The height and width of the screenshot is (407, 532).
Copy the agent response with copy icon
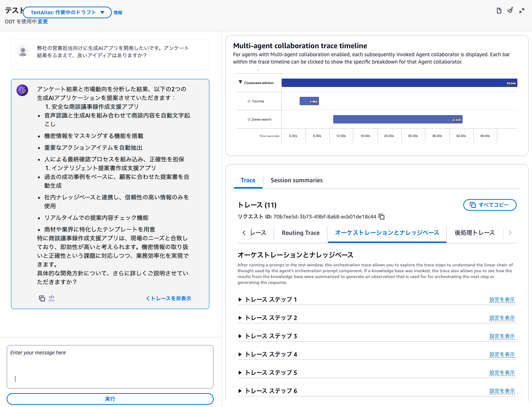[42, 298]
